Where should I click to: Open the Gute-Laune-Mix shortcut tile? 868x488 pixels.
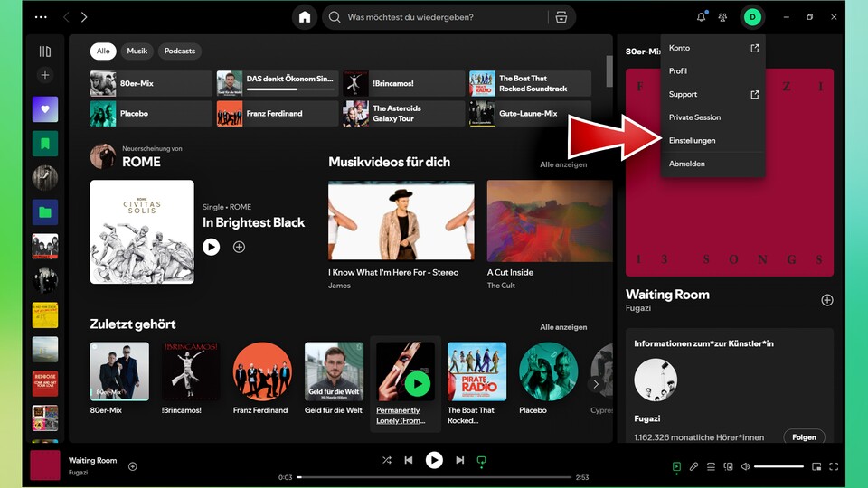coord(530,114)
